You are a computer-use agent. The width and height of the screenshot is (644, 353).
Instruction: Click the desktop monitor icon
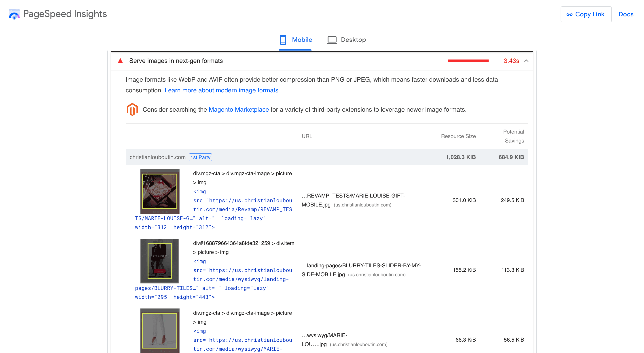331,40
